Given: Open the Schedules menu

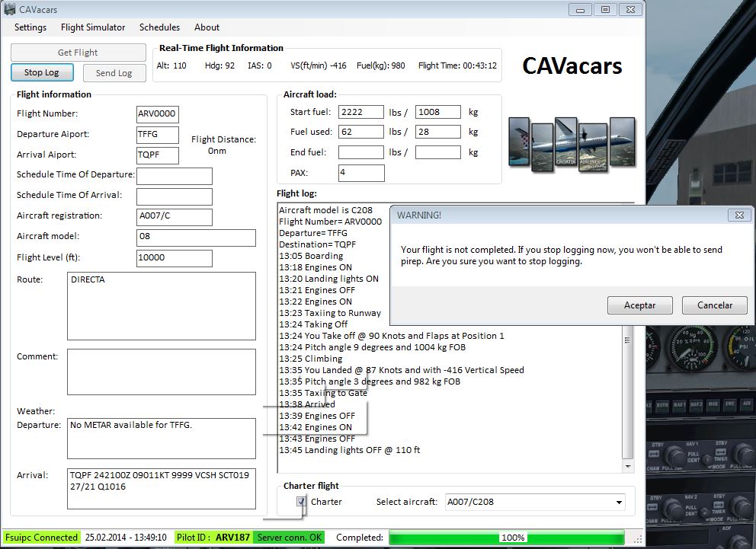Looking at the screenshot, I should coord(159,27).
